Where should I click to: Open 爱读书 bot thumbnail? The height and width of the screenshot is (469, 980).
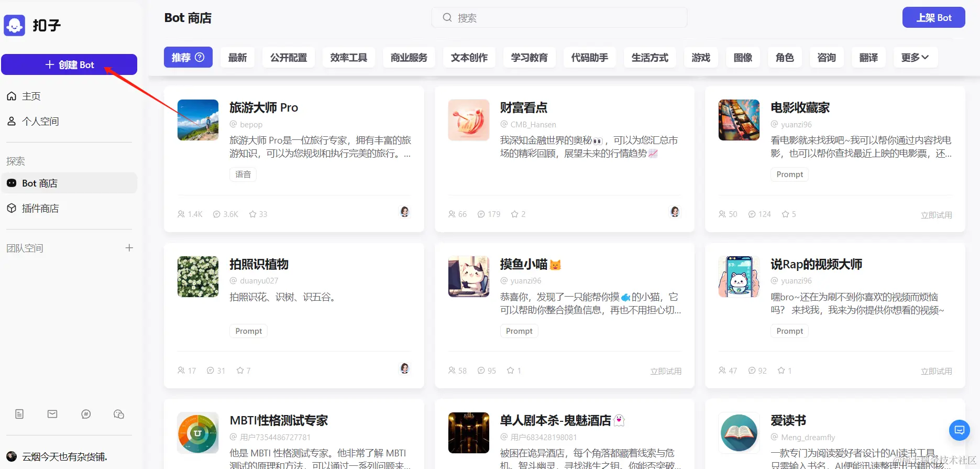pos(739,433)
